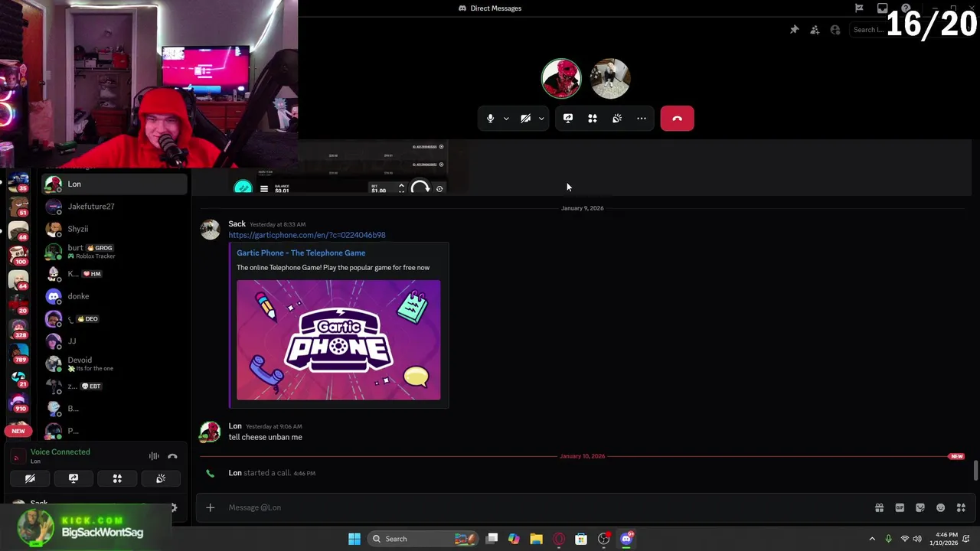The width and height of the screenshot is (980, 551).
Task: Open user settings gear icon
Action: click(174, 507)
